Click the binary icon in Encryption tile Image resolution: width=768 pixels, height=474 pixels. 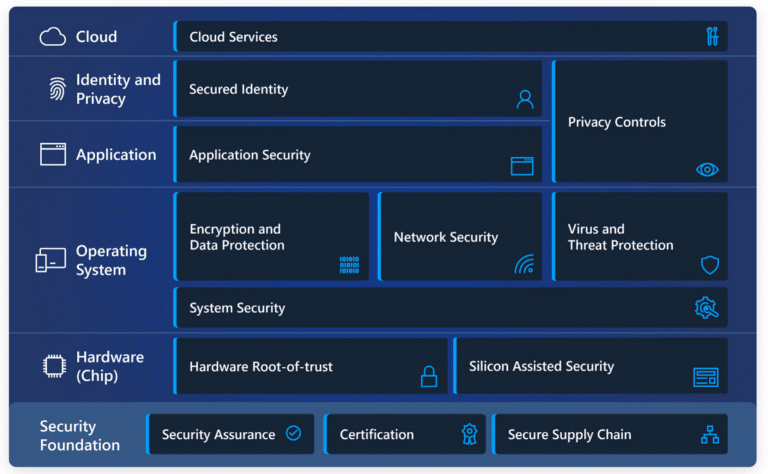[349, 265]
